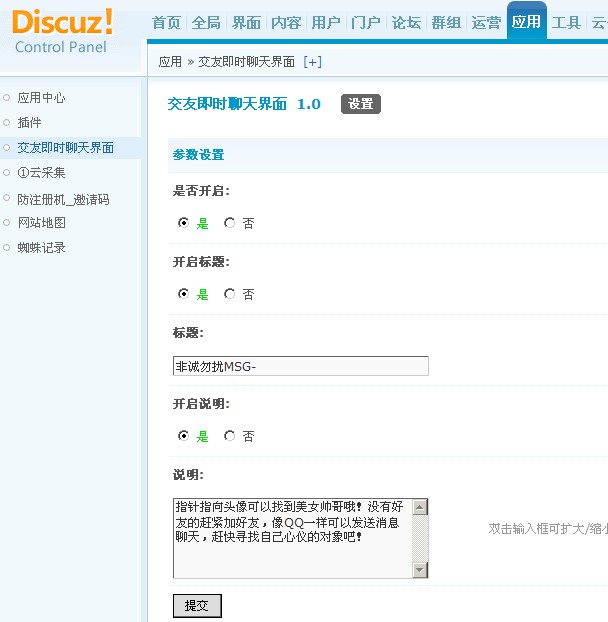Click scroll-down arrow of 说明 textarea
Screen dimensions: 608x622
point(420,570)
